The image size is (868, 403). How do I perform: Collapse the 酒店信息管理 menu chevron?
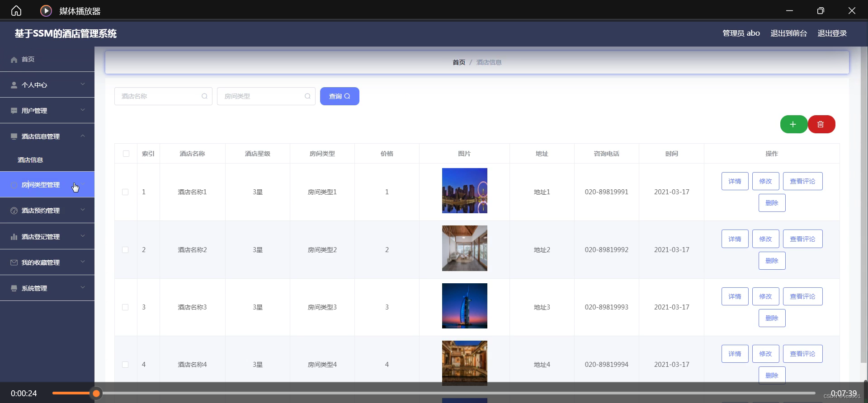(83, 136)
